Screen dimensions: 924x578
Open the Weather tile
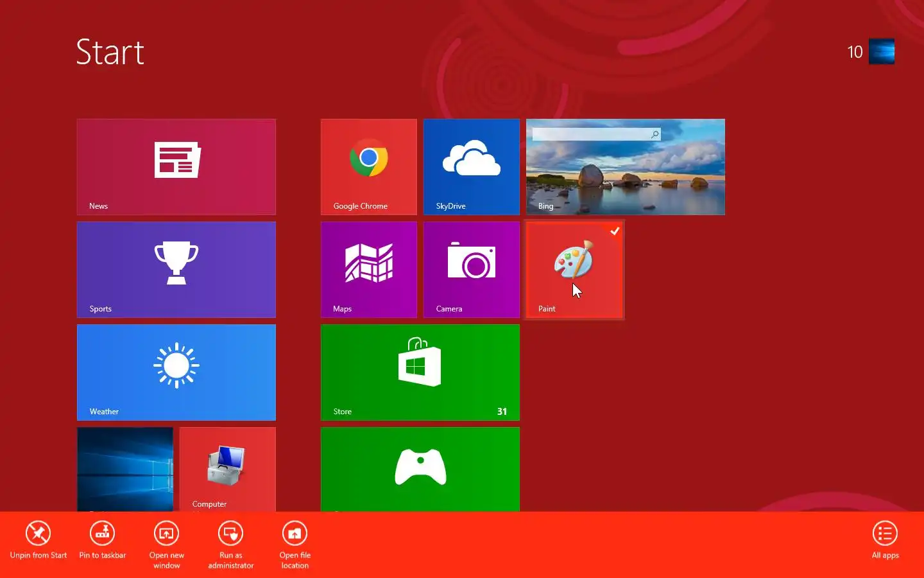[x=176, y=372]
